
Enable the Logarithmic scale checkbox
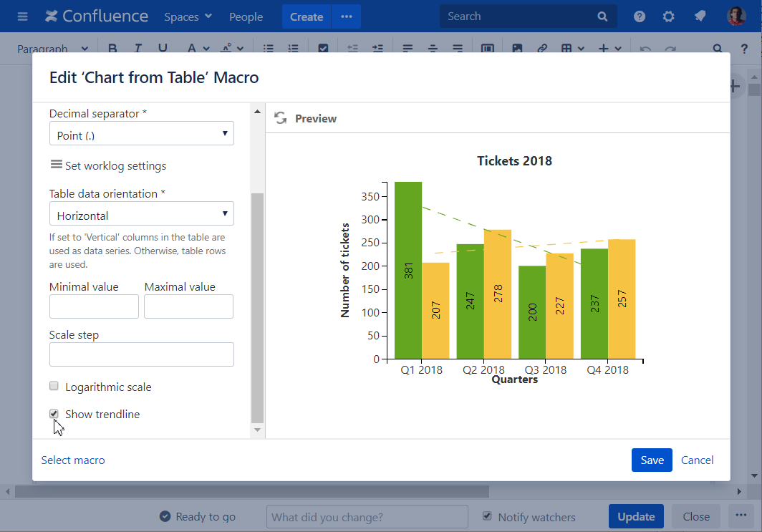tap(54, 387)
